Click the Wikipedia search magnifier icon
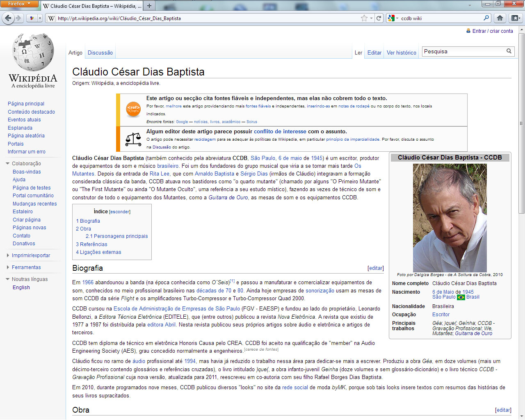 [509, 51]
